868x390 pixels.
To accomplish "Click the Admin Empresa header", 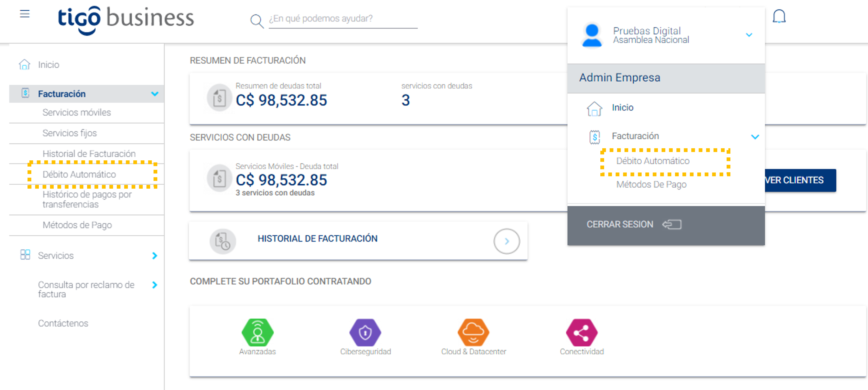I will click(666, 78).
